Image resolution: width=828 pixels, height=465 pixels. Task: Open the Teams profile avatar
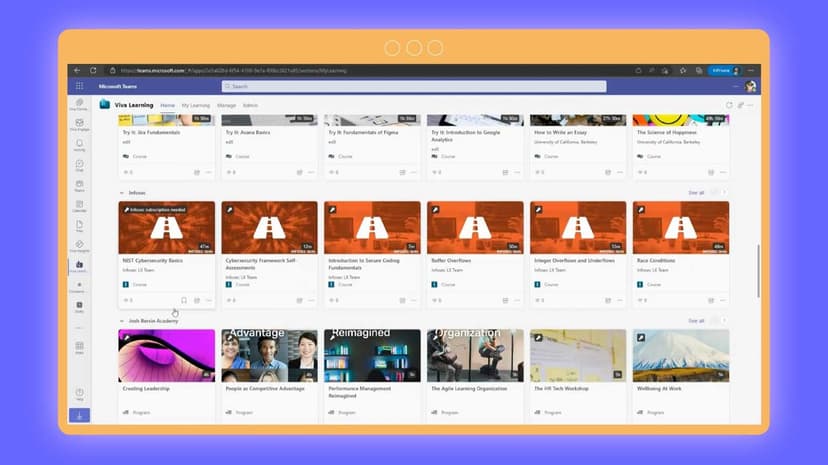point(750,86)
